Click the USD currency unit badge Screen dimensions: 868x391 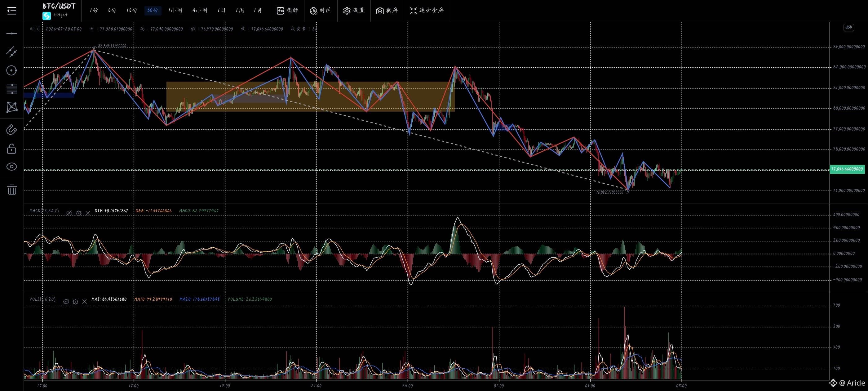pyautogui.click(x=848, y=27)
